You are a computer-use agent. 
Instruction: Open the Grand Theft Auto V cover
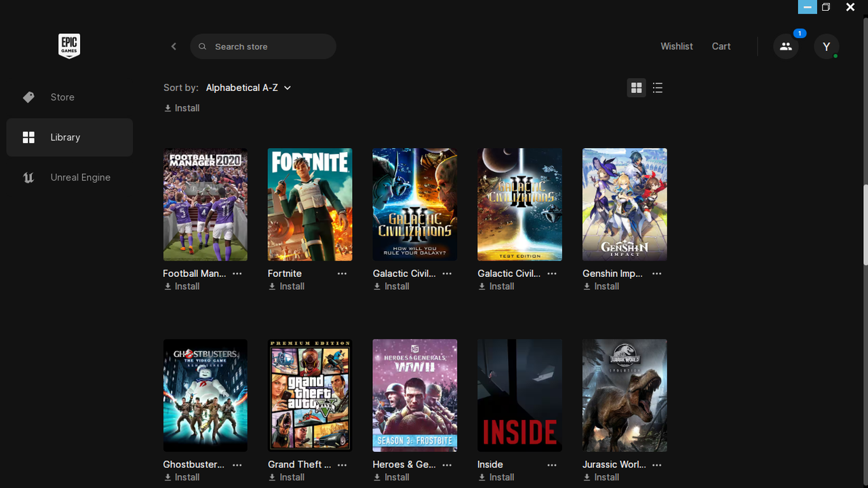(310, 396)
